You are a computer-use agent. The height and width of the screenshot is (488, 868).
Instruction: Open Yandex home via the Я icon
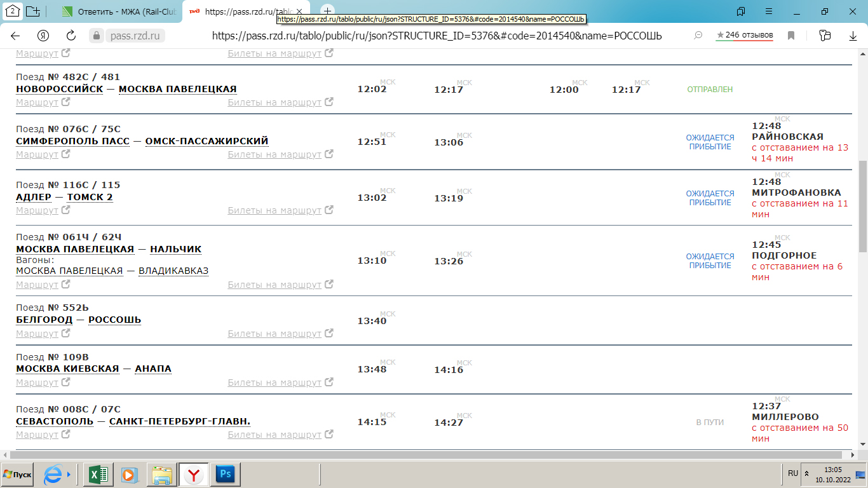pyautogui.click(x=43, y=36)
